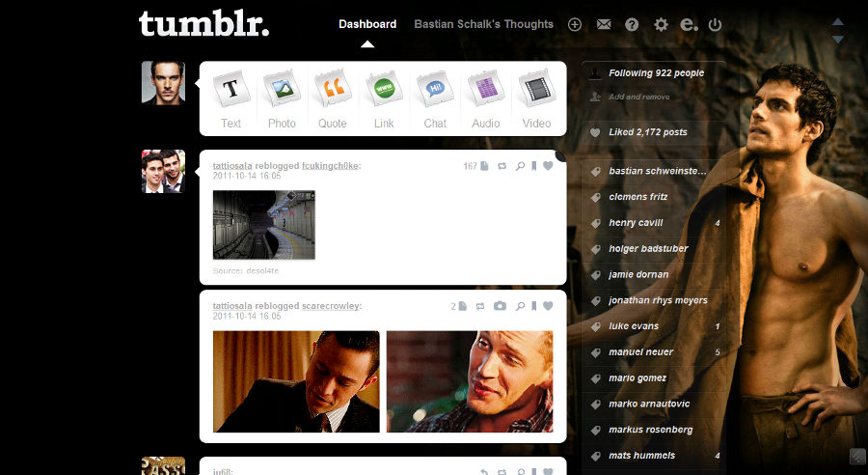Screen dimensions: 868x475
Task: Click the power log out icon
Action: pos(715,24)
